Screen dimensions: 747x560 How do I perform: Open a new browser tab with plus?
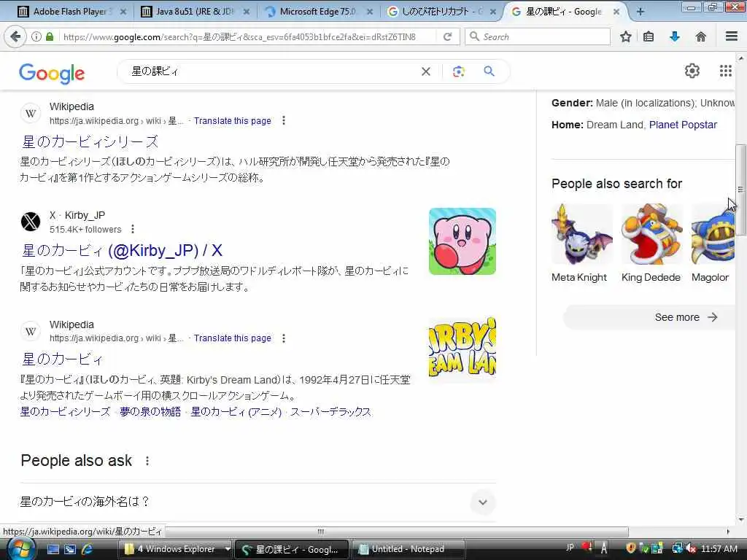[x=640, y=12]
